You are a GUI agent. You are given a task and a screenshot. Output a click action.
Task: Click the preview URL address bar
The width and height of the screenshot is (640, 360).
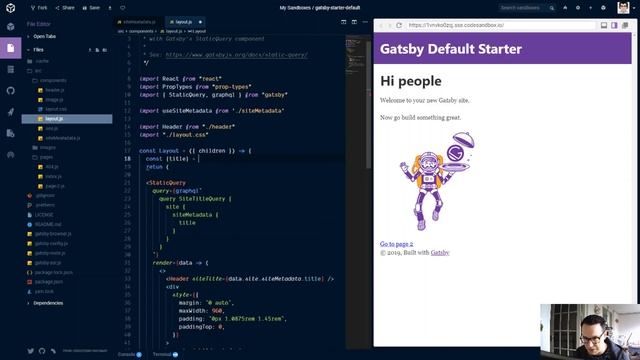click(x=501, y=25)
